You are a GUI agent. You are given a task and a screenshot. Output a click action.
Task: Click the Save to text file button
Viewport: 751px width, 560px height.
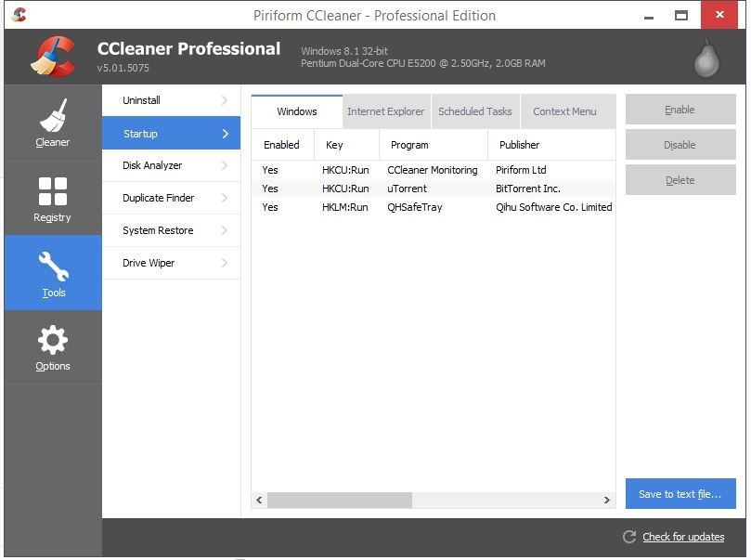680,494
